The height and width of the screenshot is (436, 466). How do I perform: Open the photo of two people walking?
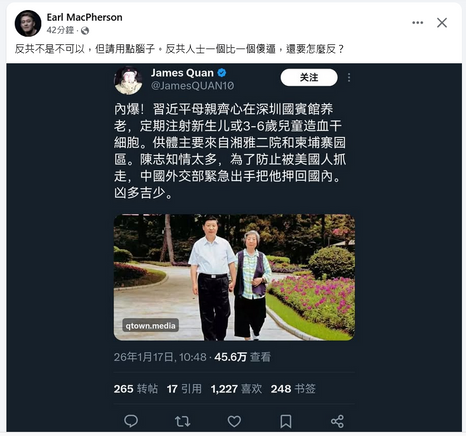(234, 277)
